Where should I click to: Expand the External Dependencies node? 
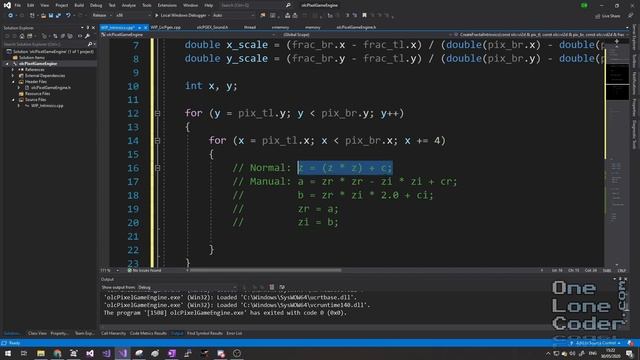click(13, 76)
